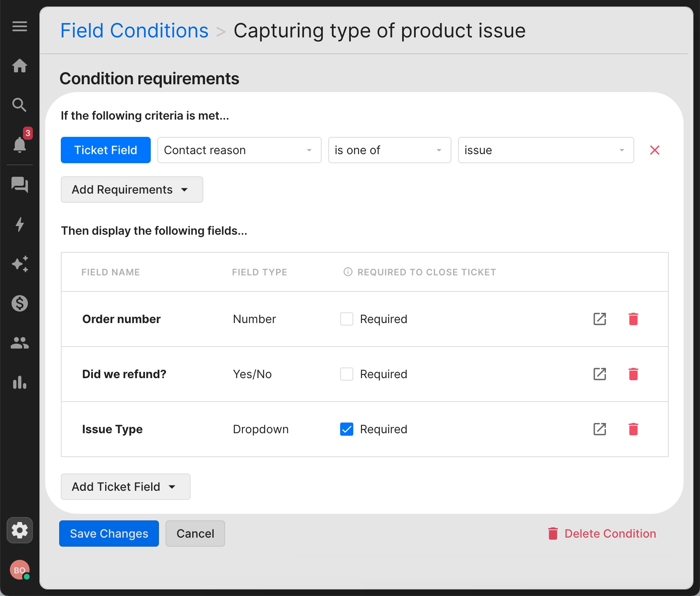The image size is (700, 596).
Task: Expand the 'issue' value dropdown
Action: pos(545,150)
